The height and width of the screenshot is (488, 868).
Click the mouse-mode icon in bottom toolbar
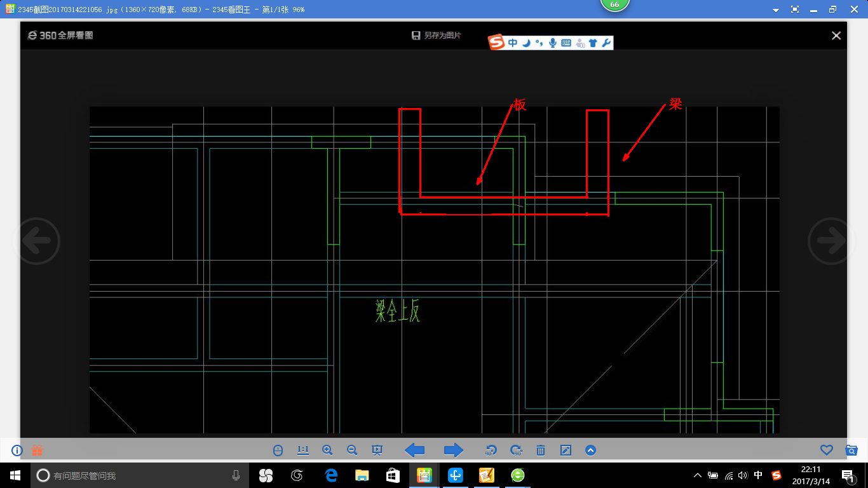tap(278, 451)
